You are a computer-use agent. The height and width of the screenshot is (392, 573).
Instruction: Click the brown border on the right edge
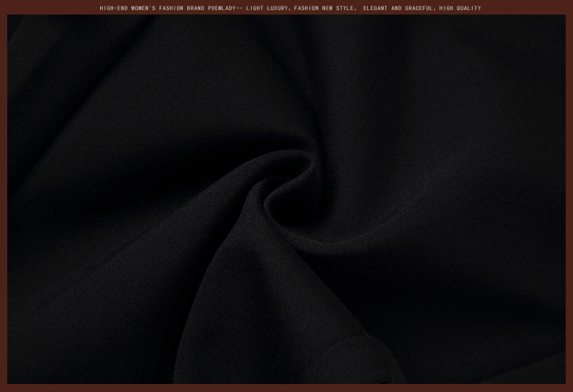coord(569,196)
